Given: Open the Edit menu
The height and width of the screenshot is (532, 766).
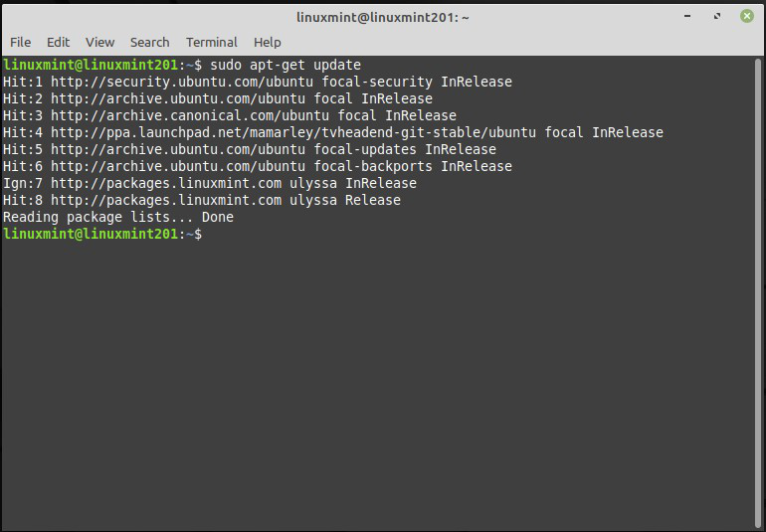Looking at the screenshot, I should 58,42.
